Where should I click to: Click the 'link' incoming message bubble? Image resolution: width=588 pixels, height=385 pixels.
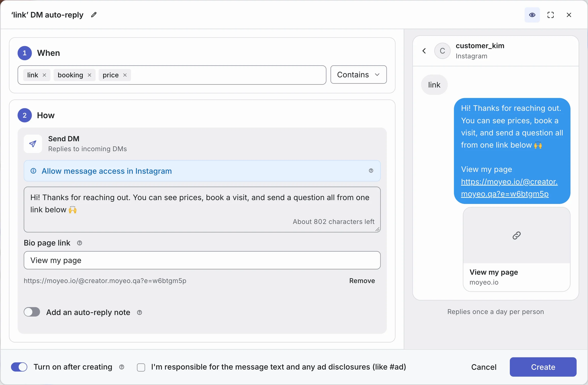click(434, 85)
